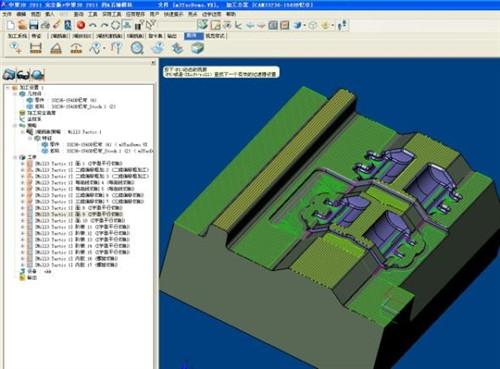This screenshot has width=500, height=369.
Task: Click the printer icon in the toolbar
Action: tap(45, 25)
